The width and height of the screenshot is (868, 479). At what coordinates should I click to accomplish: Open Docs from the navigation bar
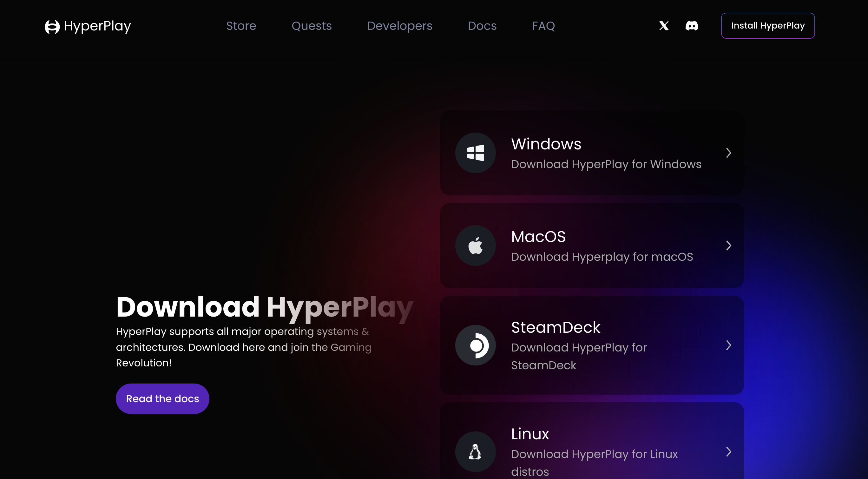(482, 26)
